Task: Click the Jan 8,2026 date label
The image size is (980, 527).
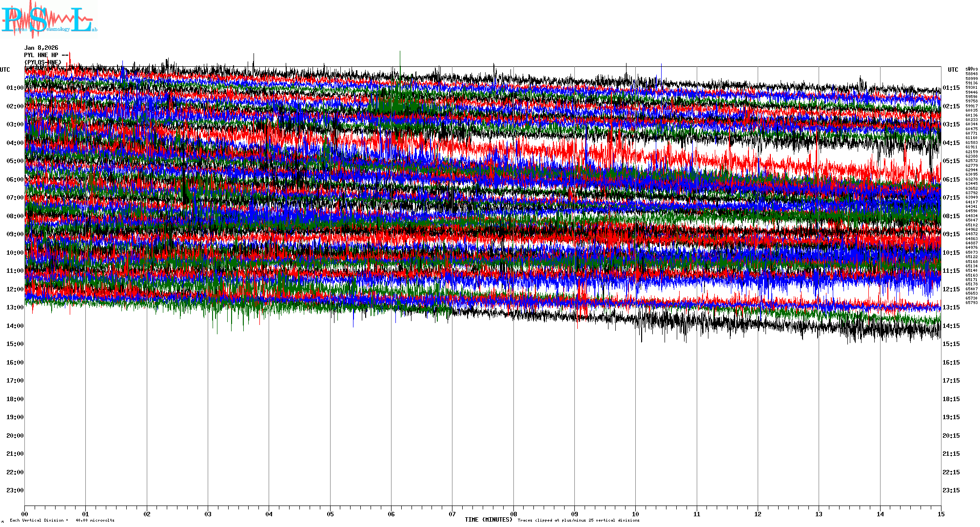Action: pyautogui.click(x=41, y=48)
